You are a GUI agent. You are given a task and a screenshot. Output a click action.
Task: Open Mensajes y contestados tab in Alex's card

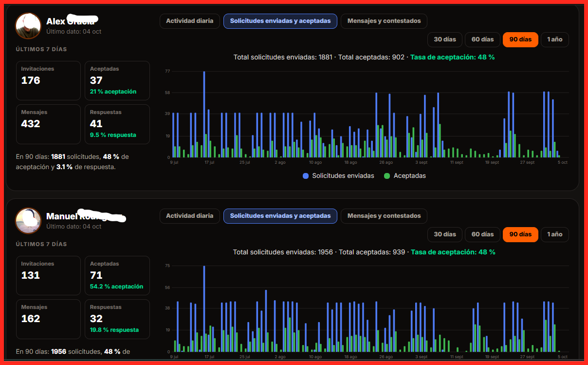point(384,21)
